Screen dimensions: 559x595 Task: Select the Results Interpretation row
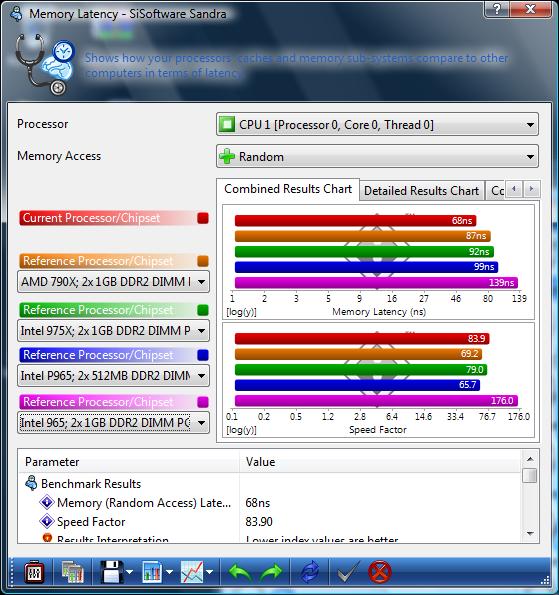coord(269,538)
